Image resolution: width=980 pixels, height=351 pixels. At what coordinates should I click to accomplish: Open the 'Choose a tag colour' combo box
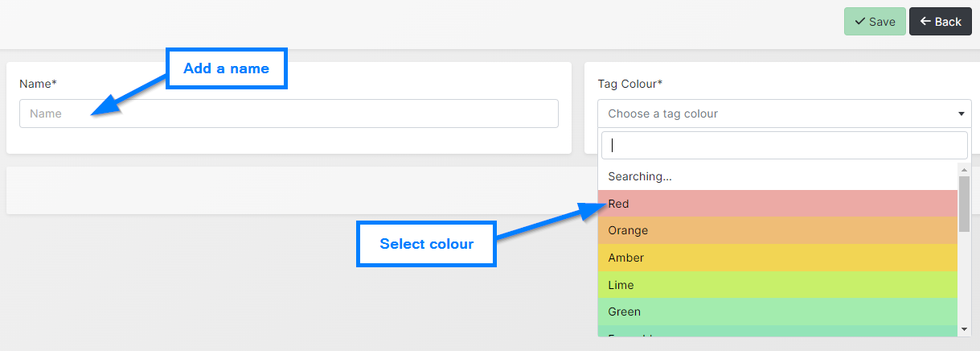pyautogui.click(x=776, y=114)
